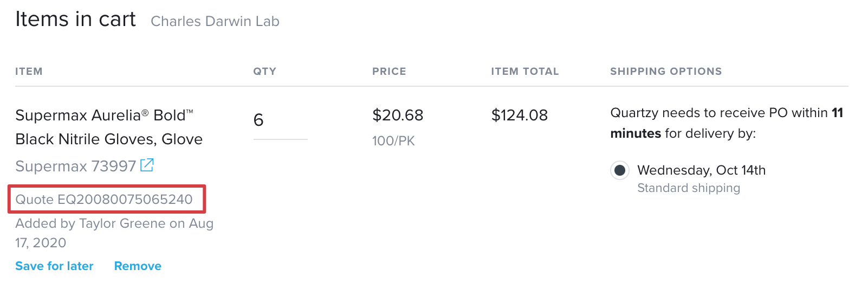Image resolution: width=868 pixels, height=282 pixels.
Task: Click the Save for later link
Action: point(54,266)
